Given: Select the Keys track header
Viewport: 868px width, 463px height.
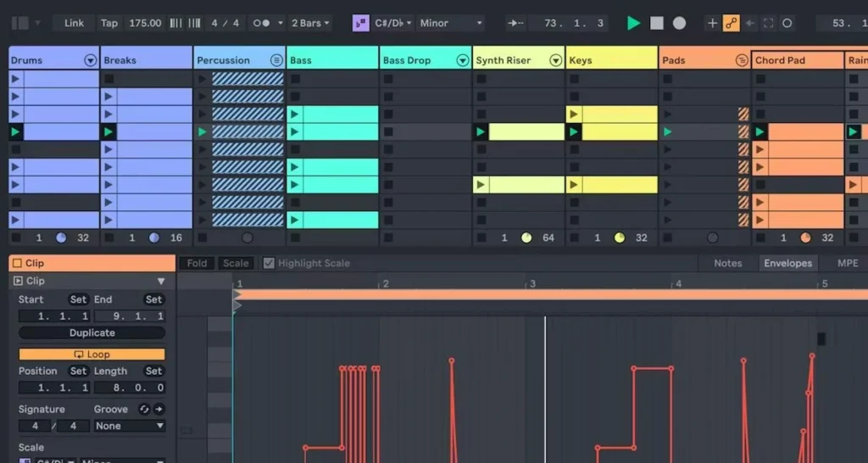Looking at the screenshot, I should pyautogui.click(x=611, y=60).
